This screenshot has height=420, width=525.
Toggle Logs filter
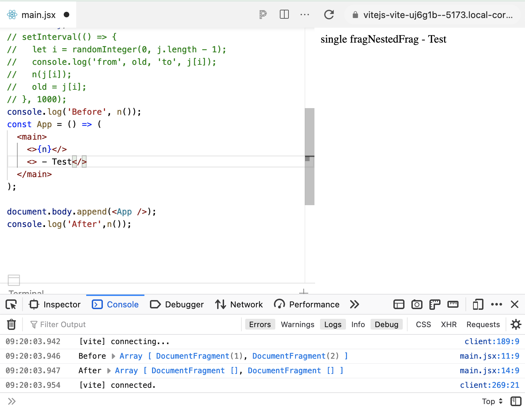coord(333,324)
